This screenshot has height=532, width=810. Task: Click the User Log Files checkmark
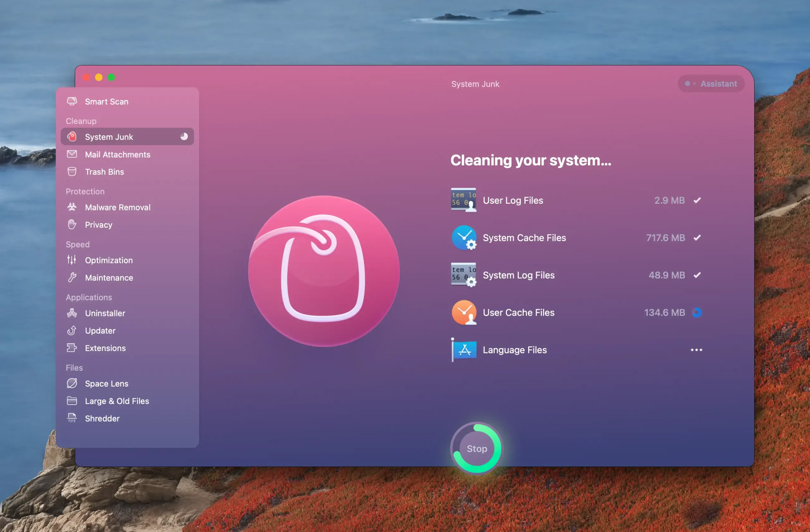point(697,200)
